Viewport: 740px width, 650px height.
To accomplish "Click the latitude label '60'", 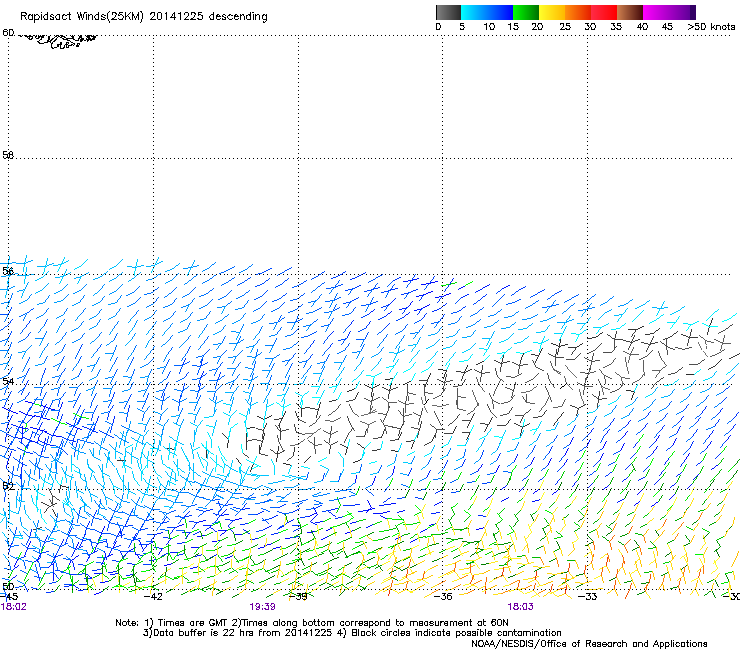I will point(8,33).
